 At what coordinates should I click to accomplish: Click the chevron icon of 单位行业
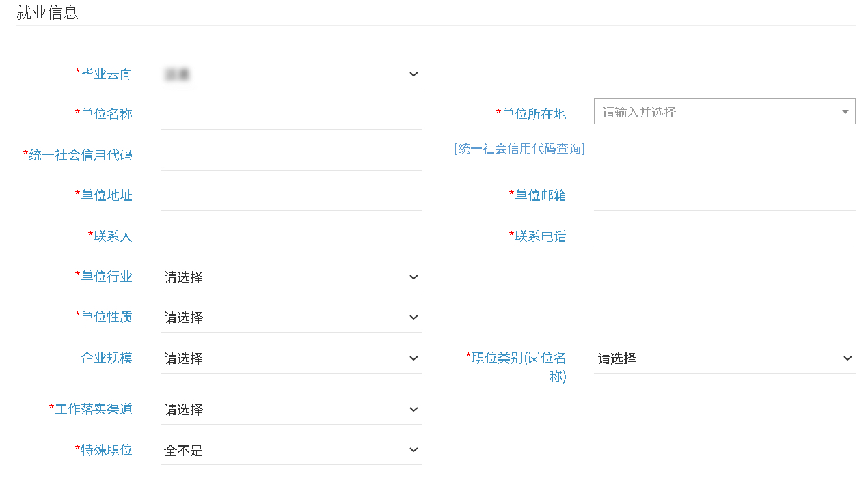tap(413, 277)
